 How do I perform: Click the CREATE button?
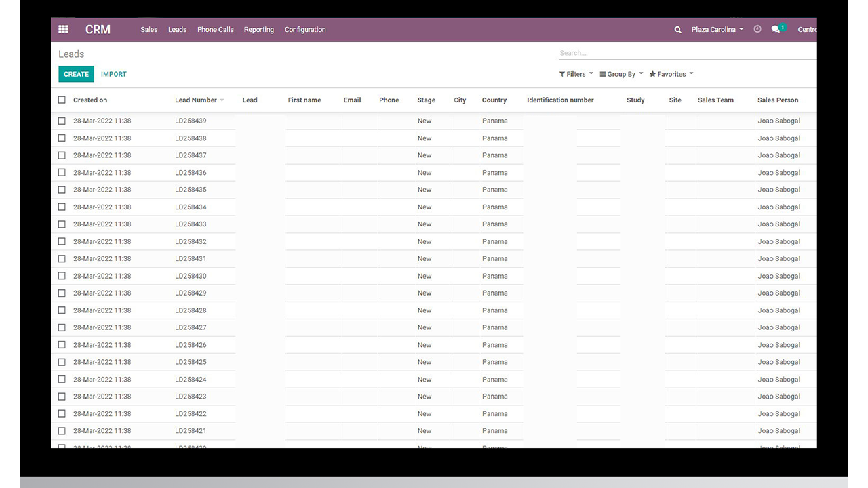[76, 74]
